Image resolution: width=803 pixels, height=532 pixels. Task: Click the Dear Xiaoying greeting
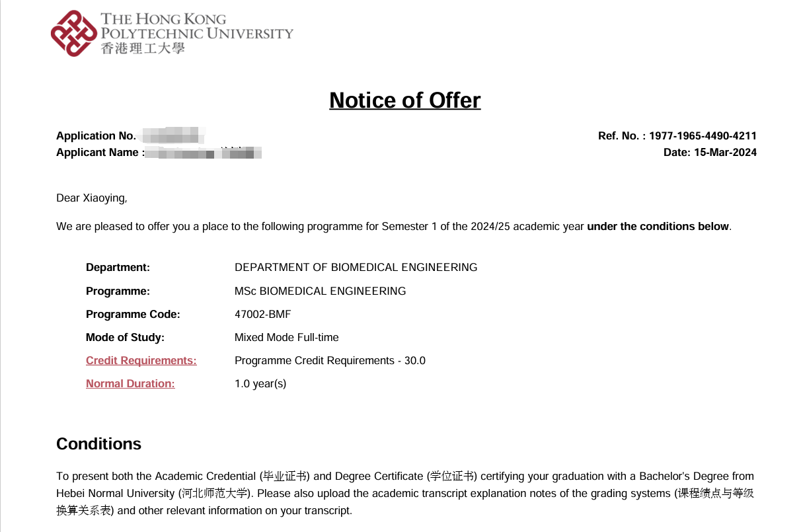92,198
